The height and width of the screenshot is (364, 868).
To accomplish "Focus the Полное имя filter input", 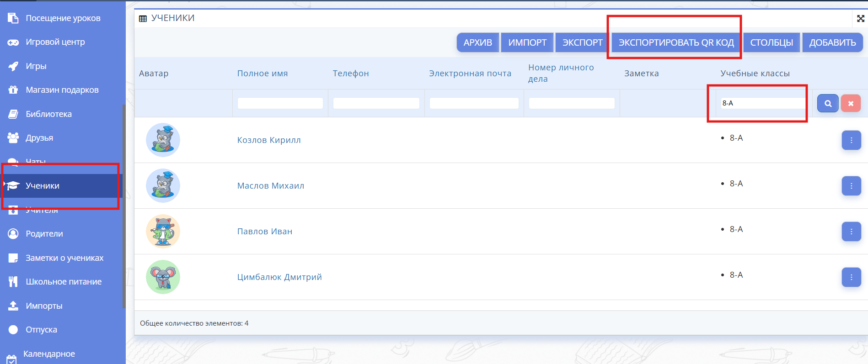I will click(x=280, y=103).
